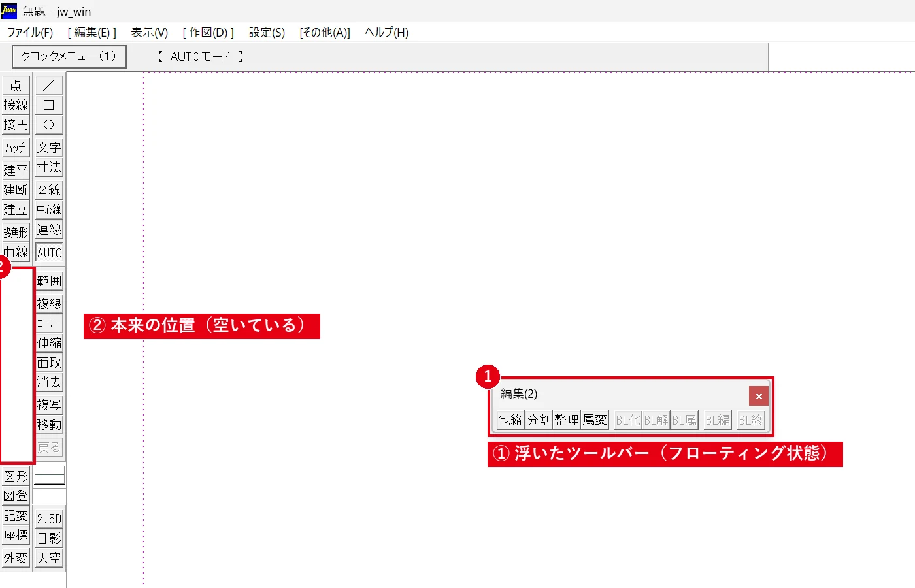Select the circle (○) drawing tool
Screen dimensions: 915x588
pos(49,124)
